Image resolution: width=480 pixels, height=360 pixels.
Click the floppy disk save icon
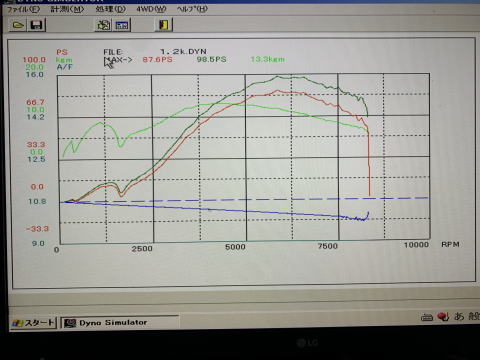(x=36, y=25)
